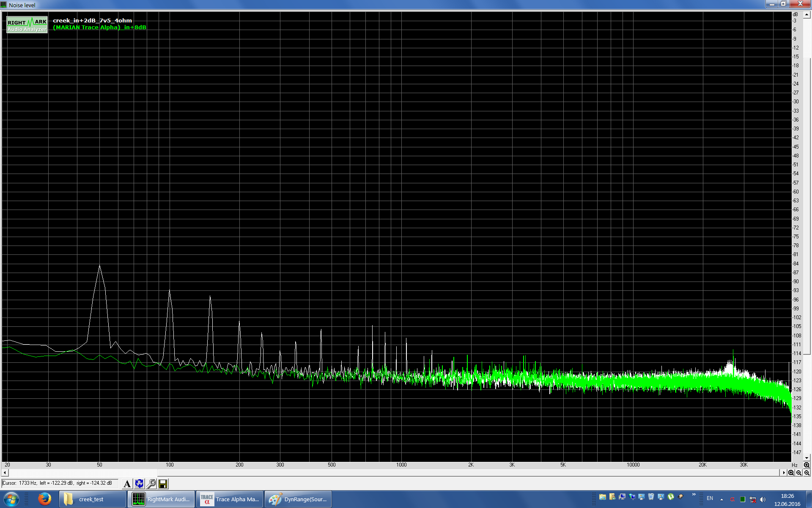Screen dimensions: 812x508
Task: Click the horizontal zoom-in magnifier plus icon
Action: point(791,473)
